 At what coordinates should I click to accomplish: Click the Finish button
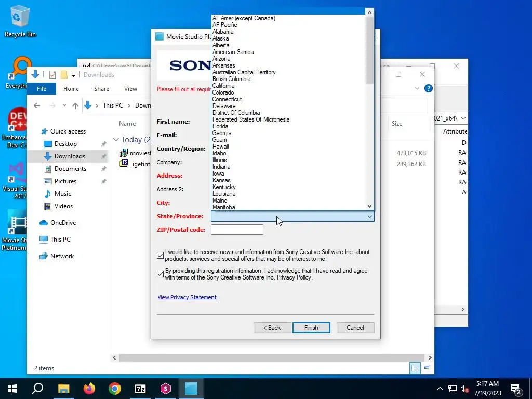[x=311, y=328]
